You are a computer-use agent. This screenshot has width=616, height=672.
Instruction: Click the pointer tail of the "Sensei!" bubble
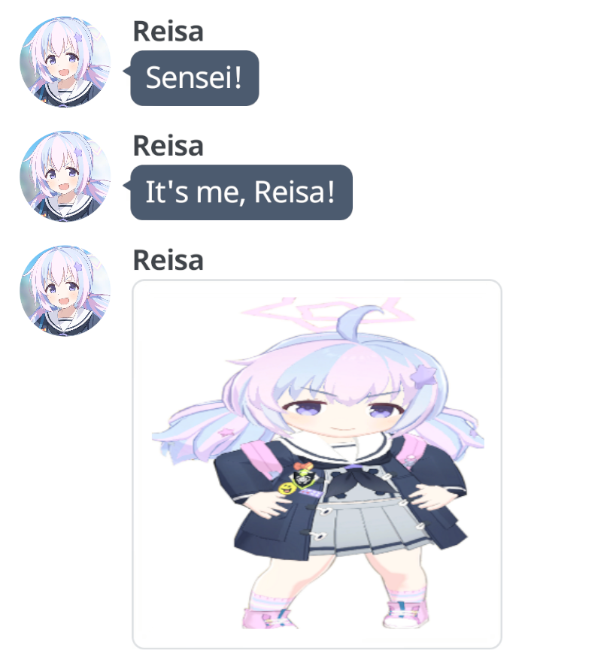pos(126,71)
